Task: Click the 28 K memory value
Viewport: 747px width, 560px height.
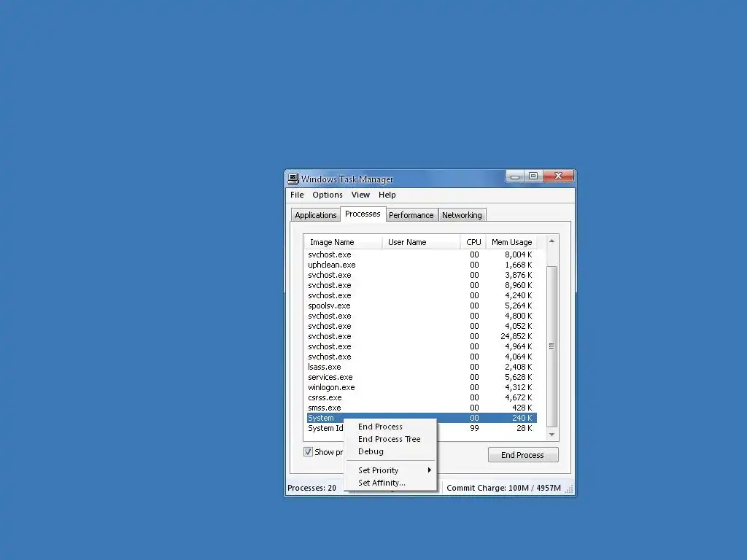Action: pos(524,428)
